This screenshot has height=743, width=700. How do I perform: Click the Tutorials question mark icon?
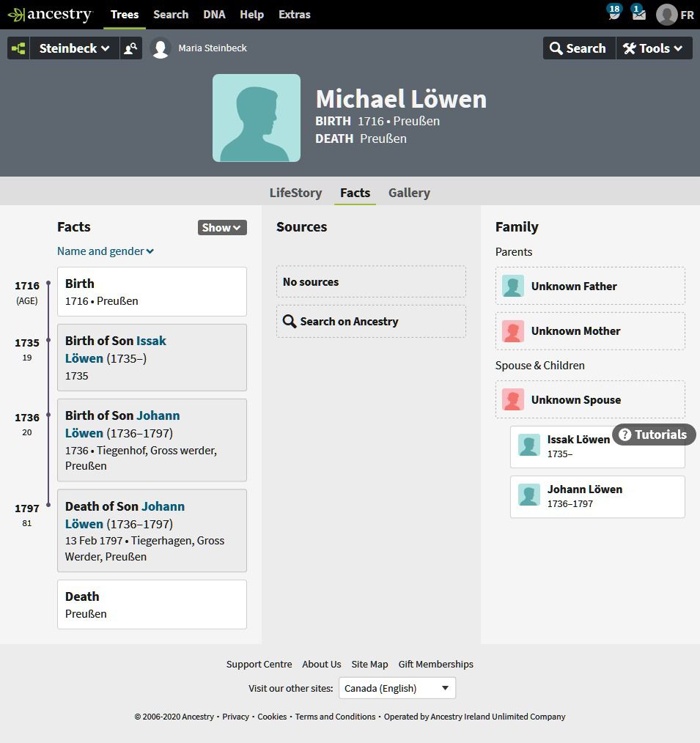625,435
